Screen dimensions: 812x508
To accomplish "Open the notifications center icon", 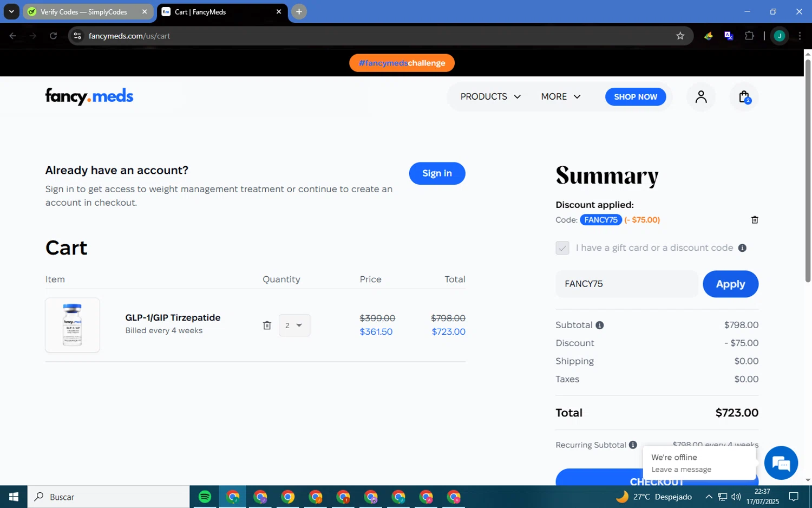I will click(794, 497).
